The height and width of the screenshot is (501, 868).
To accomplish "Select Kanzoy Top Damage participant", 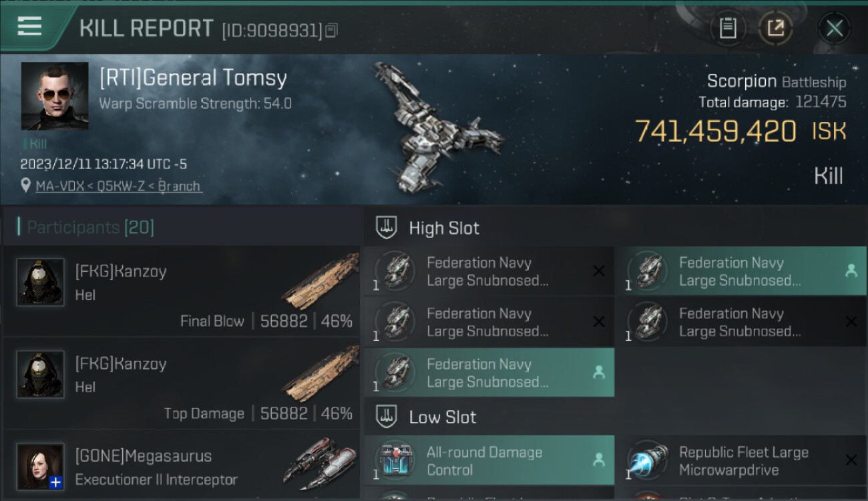I will pyautogui.click(x=182, y=383).
